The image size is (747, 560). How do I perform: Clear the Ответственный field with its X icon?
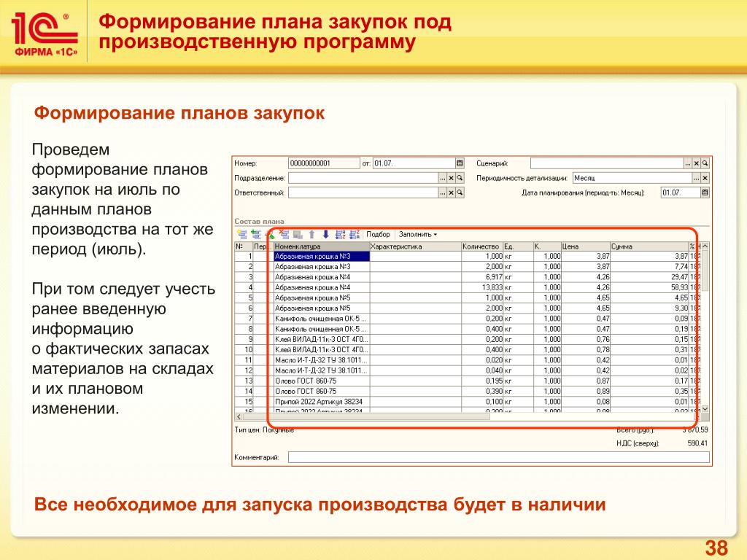[x=451, y=192]
